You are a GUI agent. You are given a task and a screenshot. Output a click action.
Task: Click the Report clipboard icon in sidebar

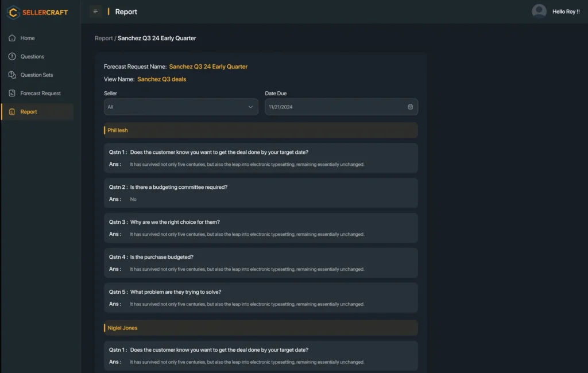click(12, 112)
